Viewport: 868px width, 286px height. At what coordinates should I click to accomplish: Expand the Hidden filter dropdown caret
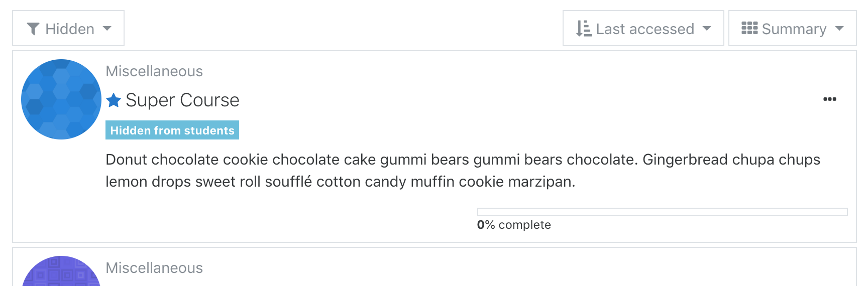click(x=107, y=29)
